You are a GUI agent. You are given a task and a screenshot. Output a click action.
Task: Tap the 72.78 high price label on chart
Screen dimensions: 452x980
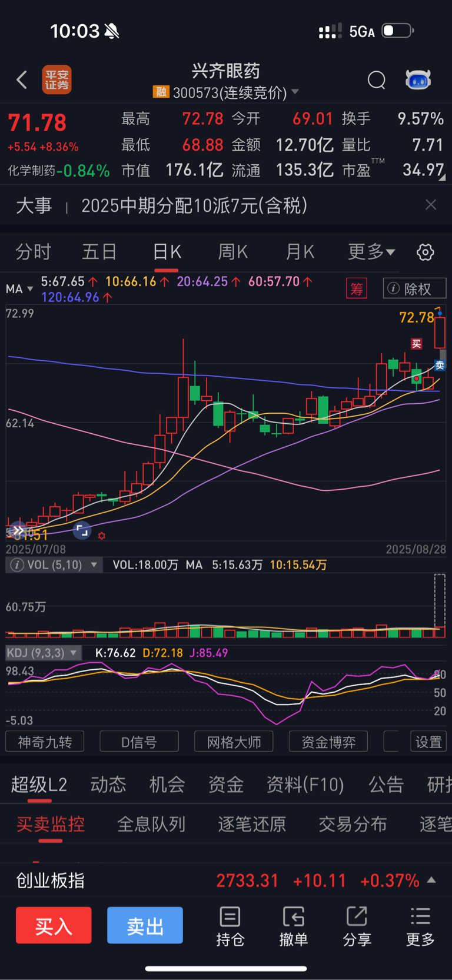(417, 318)
